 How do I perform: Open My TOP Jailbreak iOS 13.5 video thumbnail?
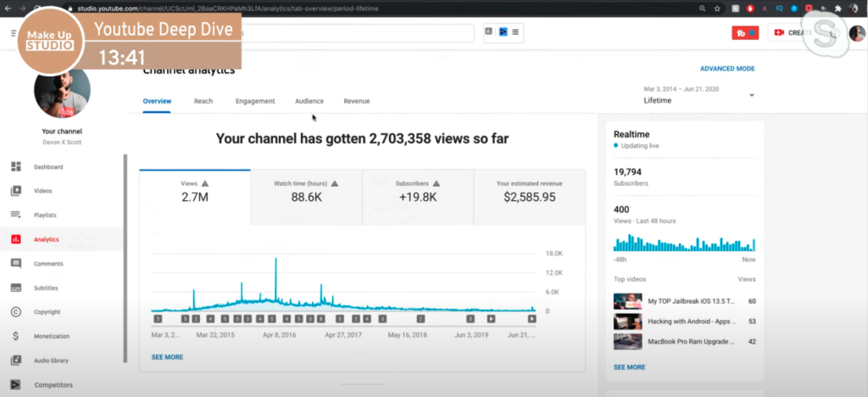626,301
